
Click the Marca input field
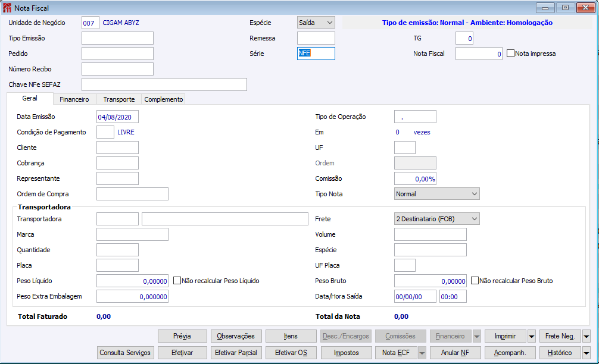pyautogui.click(x=132, y=234)
